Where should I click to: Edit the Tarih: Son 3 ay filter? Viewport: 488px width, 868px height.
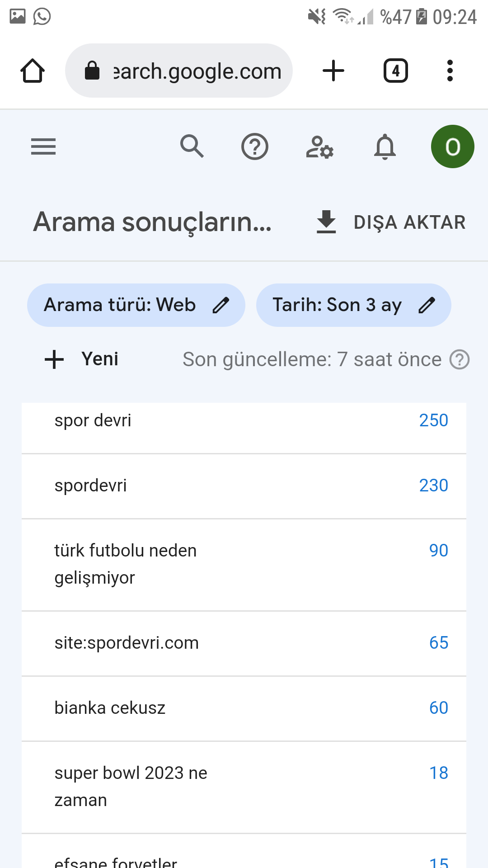point(353,305)
